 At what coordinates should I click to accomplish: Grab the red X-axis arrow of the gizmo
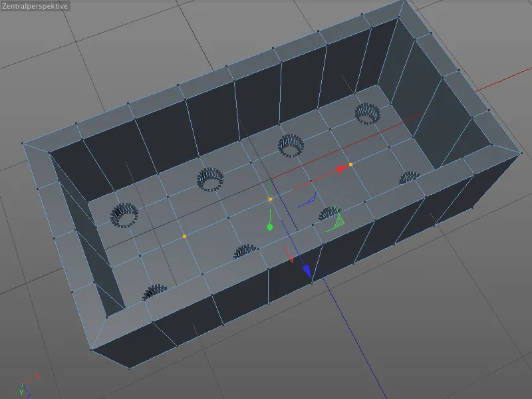tap(341, 169)
